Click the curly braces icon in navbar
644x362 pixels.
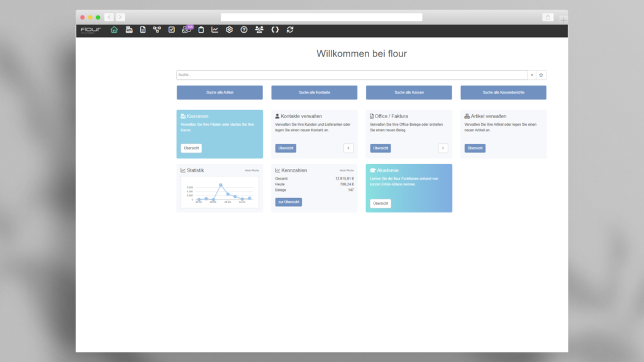click(x=275, y=30)
